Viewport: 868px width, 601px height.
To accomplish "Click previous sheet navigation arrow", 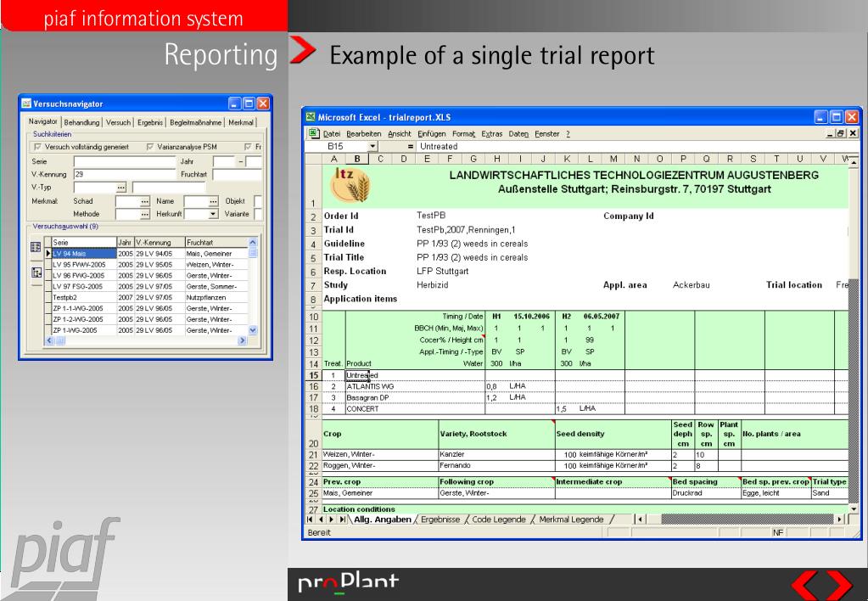I will coord(321,520).
